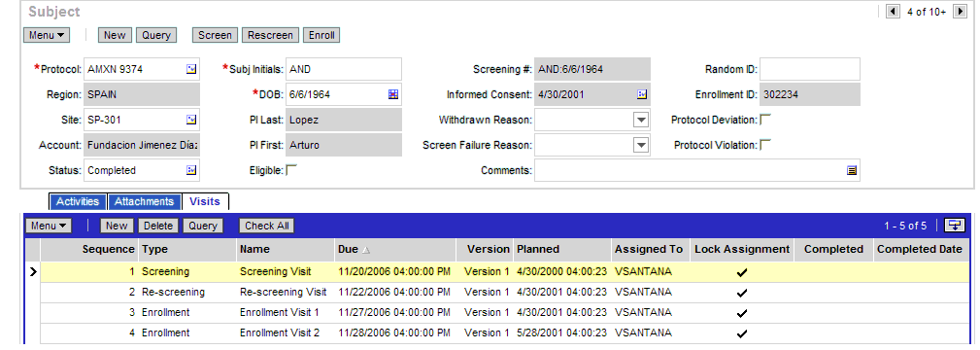Image resolution: width=980 pixels, height=350 pixels.
Task: Click the Enroll button
Action: [x=321, y=35]
